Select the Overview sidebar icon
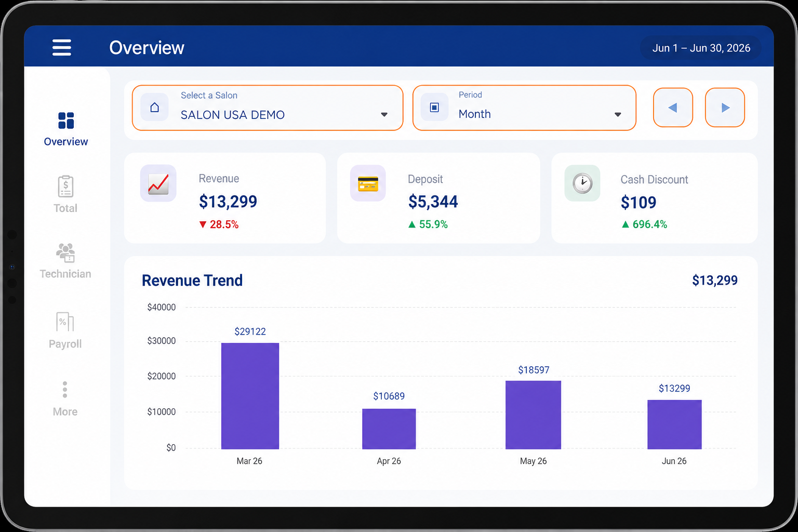Image resolution: width=798 pixels, height=532 pixels. click(x=66, y=120)
